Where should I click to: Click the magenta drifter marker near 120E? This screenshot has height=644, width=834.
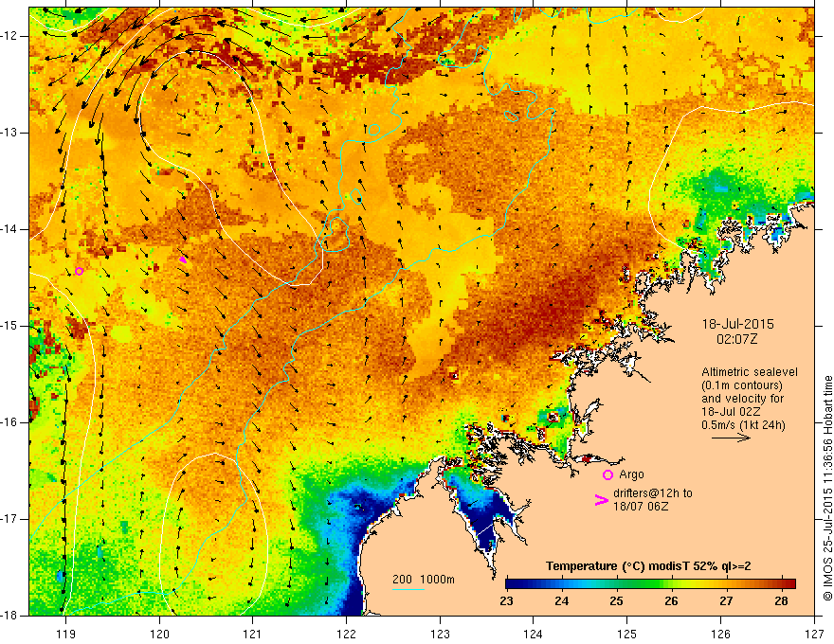183,259
